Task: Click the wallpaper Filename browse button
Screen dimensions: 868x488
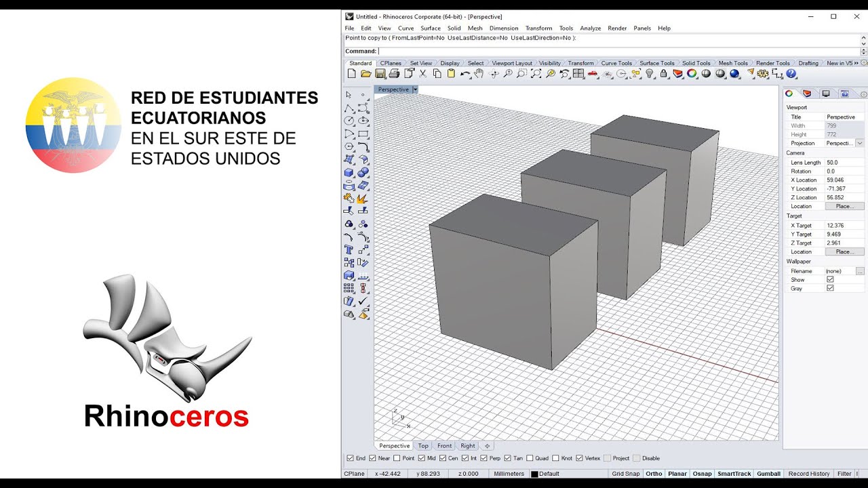Action: pyautogui.click(x=860, y=270)
